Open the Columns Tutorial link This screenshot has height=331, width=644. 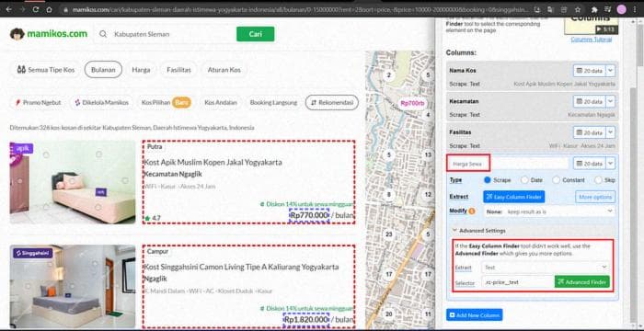(x=591, y=40)
